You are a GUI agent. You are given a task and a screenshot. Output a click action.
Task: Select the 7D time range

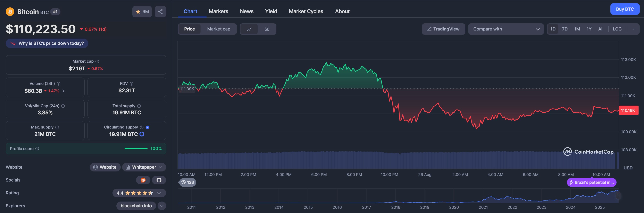click(x=564, y=29)
